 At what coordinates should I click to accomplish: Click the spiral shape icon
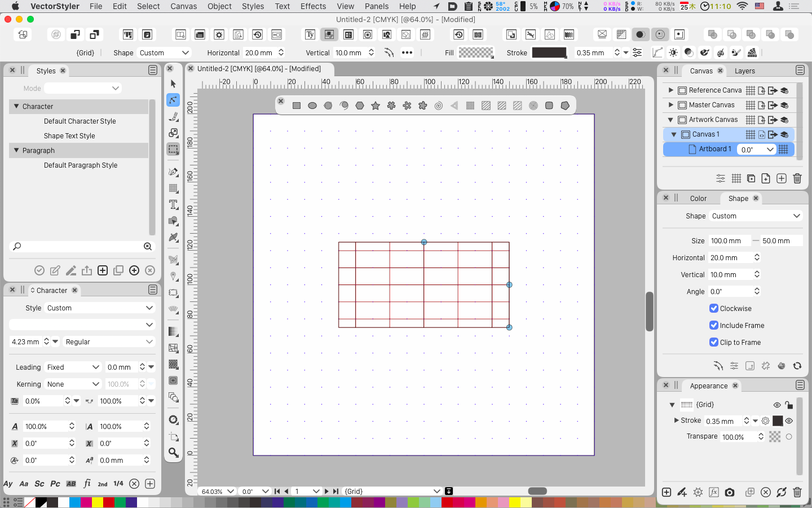point(439,106)
